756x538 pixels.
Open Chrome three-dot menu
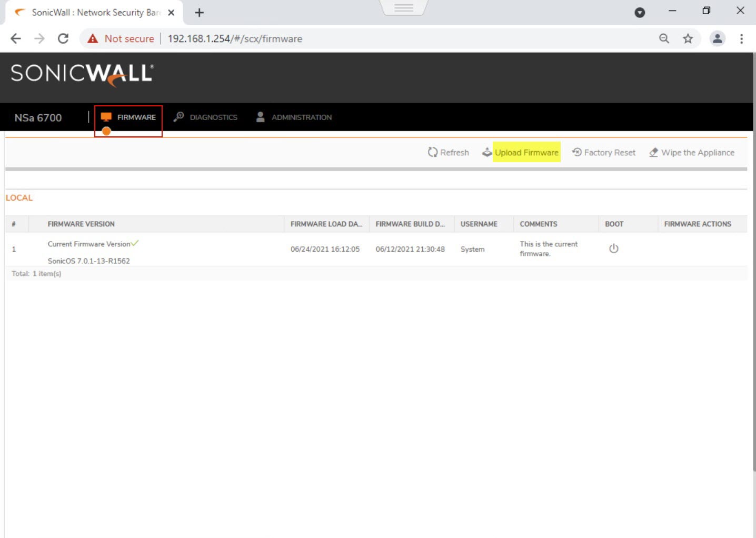click(x=741, y=38)
